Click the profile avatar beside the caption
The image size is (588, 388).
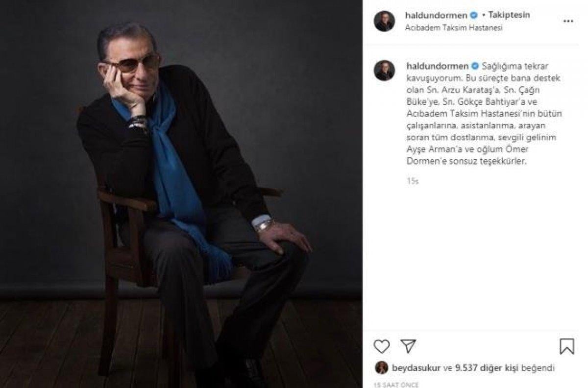pyautogui.click(x=384, y=71)
